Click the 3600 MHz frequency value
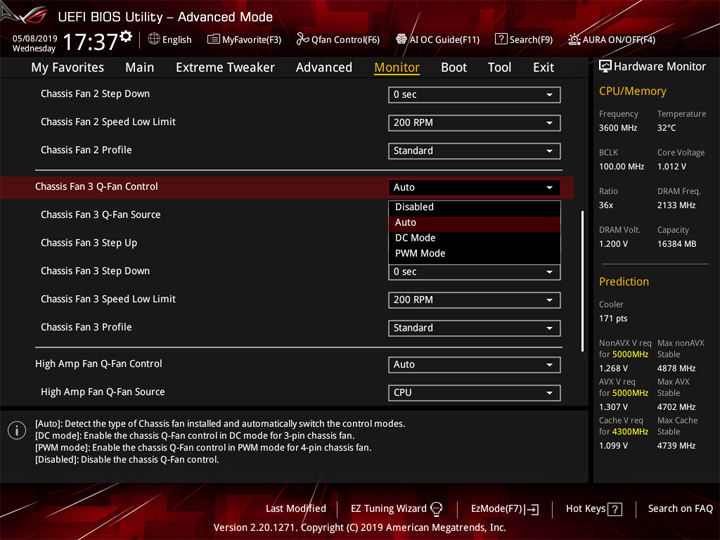Viewport: 720px width, 540px height. tap(618, 128)
